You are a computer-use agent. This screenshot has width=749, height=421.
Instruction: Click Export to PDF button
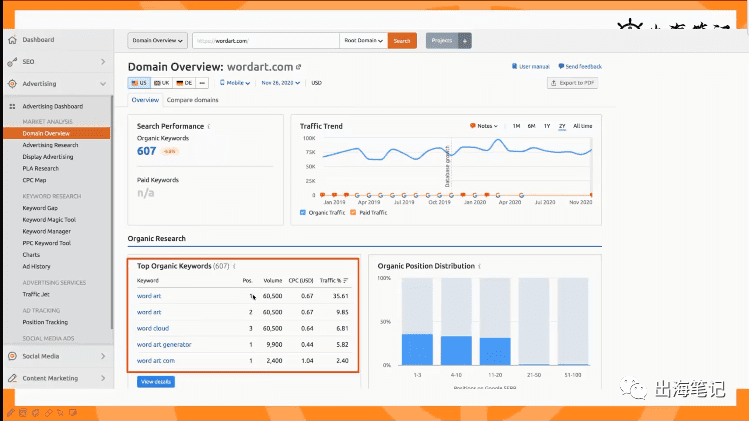pos(572,83)
